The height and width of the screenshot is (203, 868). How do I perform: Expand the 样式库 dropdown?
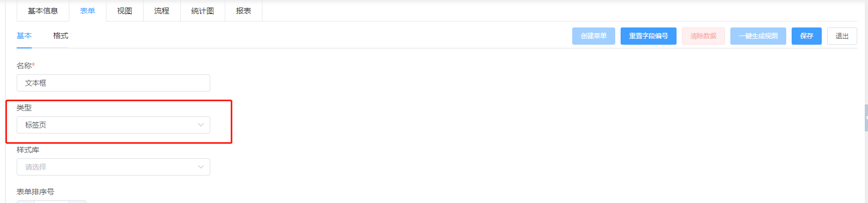[113, 167]
